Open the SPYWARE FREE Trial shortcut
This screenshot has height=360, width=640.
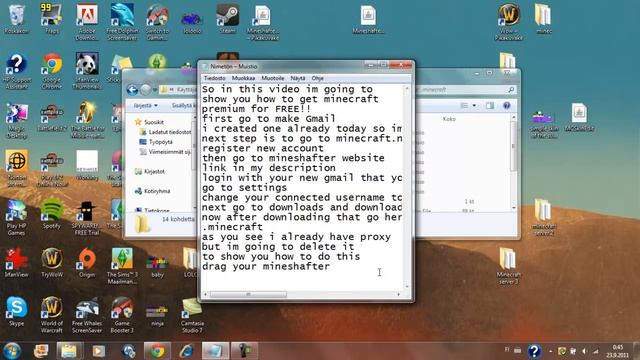[87, 218]
